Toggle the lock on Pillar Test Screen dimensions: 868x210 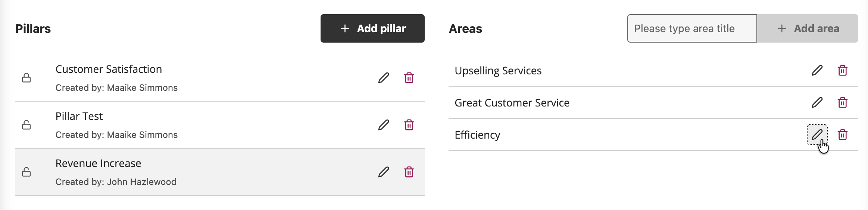click(x=26, y=125)
